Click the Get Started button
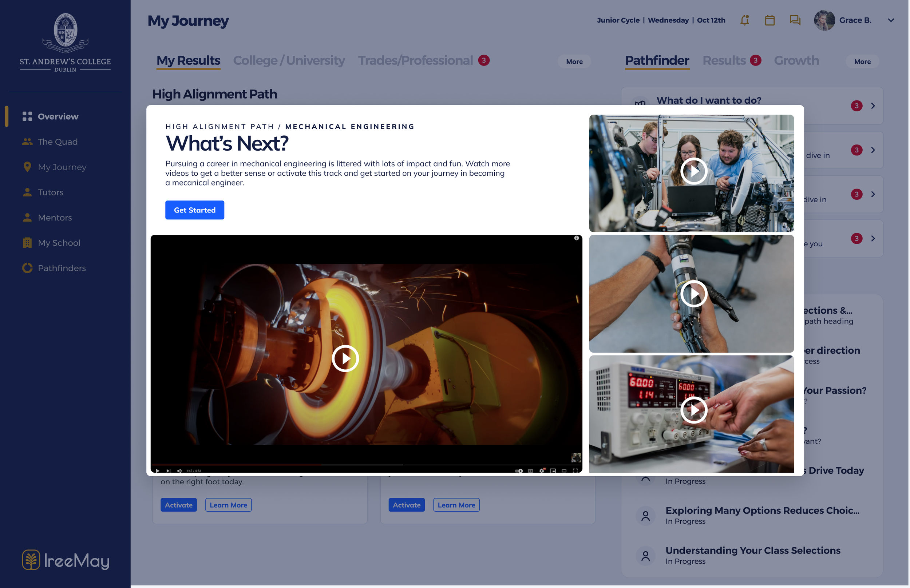 click(x=194, y=210)
